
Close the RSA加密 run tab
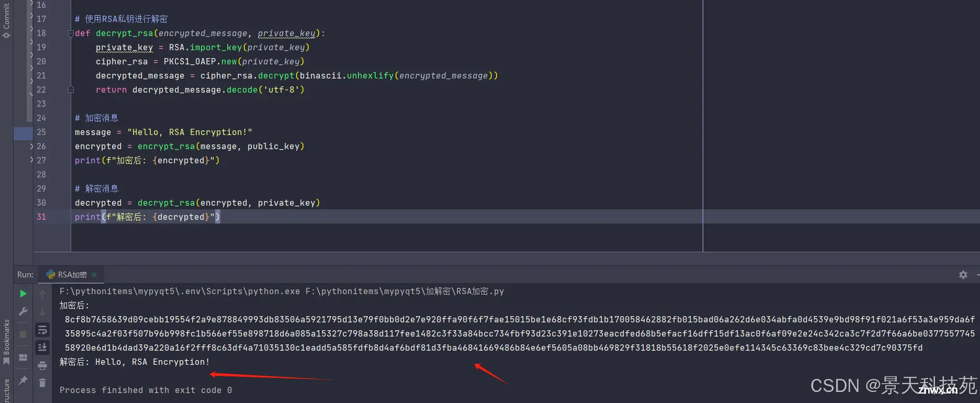coord(94,275)
